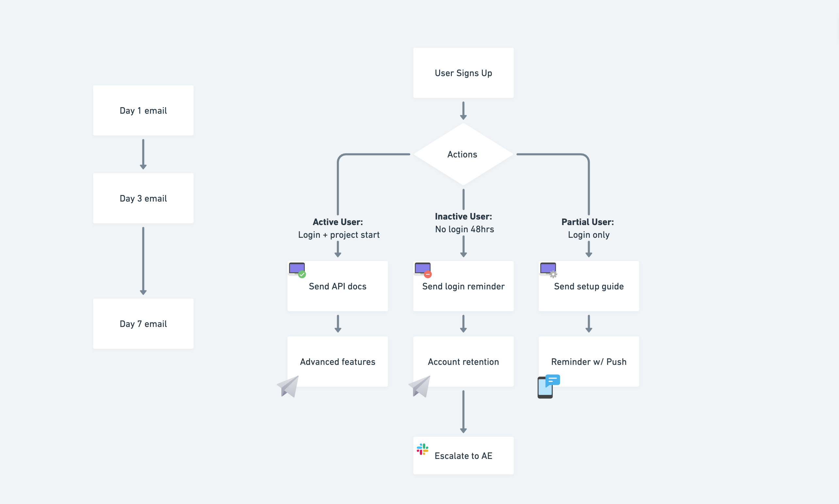Select the laptop icon with green checkmark
This screenshot has width=839, height=504.
pos(296,270)
